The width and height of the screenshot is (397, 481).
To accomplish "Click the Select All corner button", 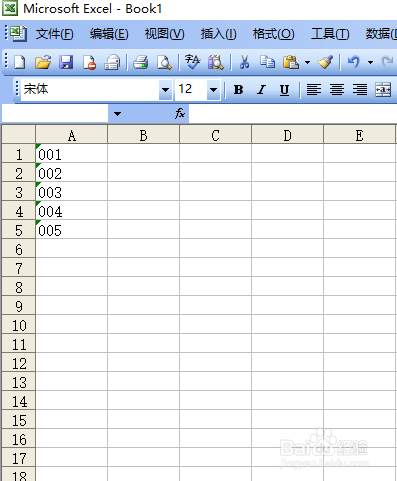I will coord(19,134).
